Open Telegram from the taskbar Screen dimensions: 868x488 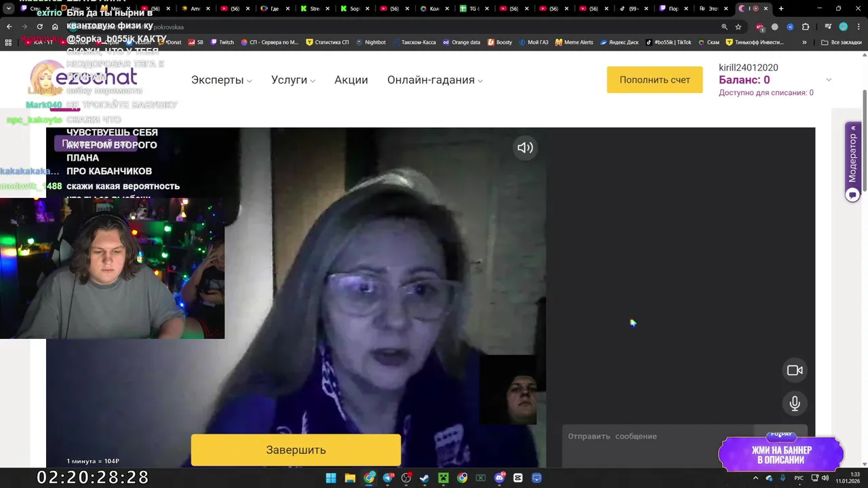(388, 478)
